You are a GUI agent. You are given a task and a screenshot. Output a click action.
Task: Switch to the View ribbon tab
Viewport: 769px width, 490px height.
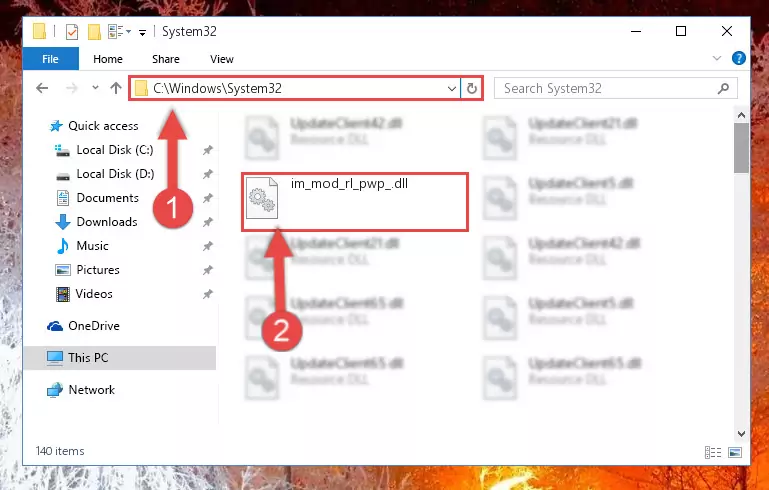(222, 59)
